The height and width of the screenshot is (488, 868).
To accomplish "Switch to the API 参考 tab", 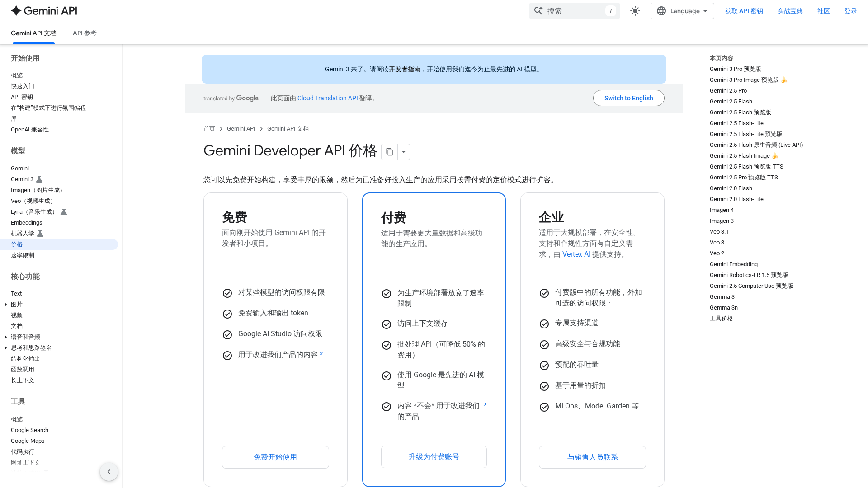I will coord(84,33).
